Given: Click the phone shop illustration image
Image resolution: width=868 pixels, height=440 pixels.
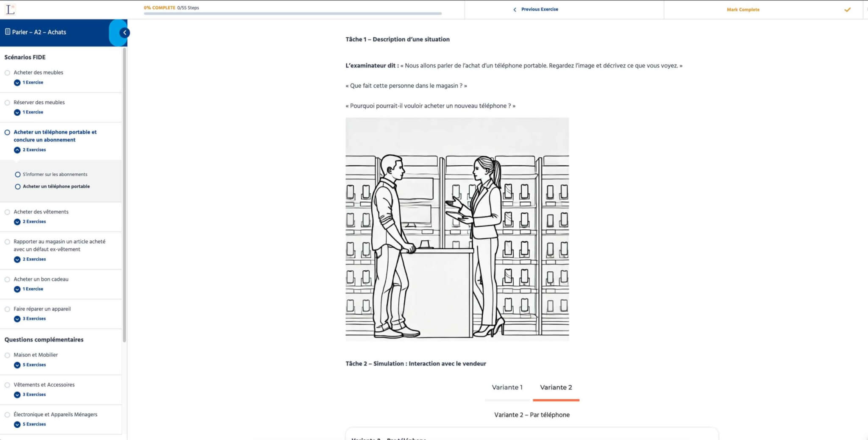Looking at the screenshot, I should click(x=457, y=229).
